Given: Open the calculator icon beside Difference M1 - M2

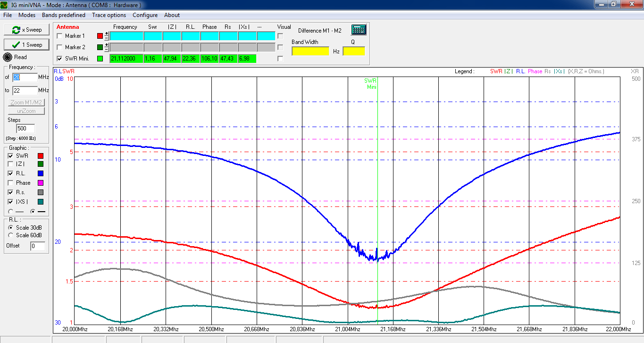Looking at the screenshot, I should pos(359,30).
